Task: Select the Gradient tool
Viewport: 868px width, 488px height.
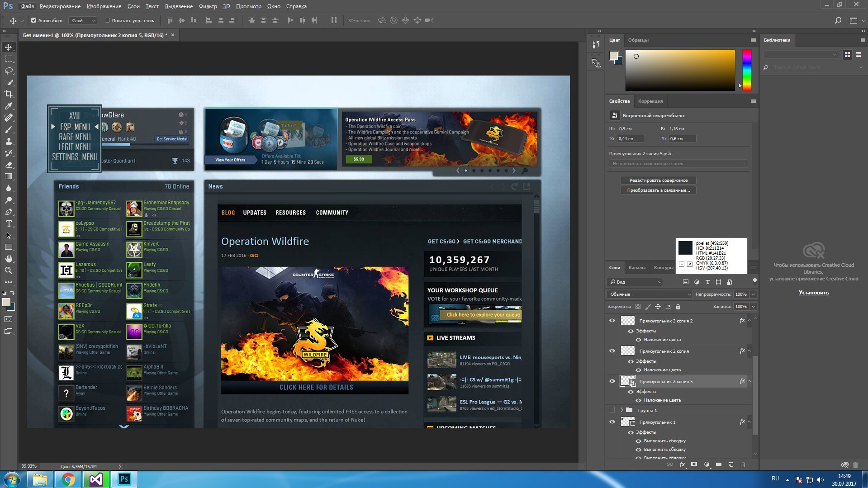Action: point(9,176)
